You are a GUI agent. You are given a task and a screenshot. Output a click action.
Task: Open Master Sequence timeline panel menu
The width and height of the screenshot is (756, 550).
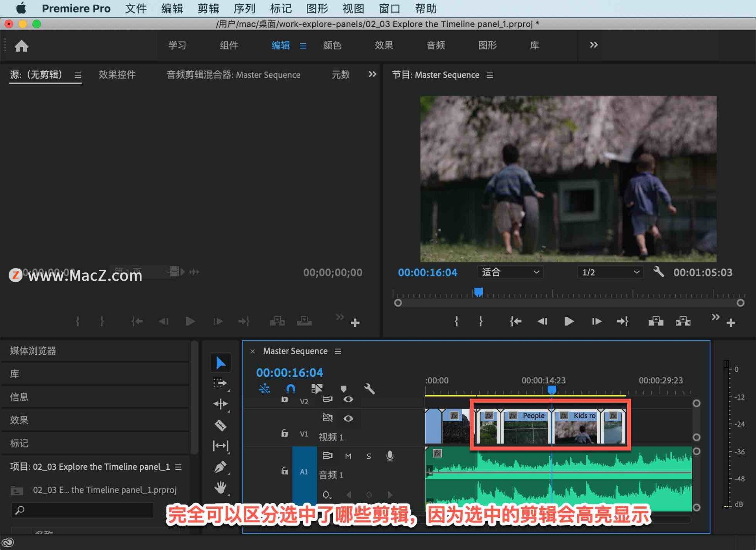click(338, 351)
